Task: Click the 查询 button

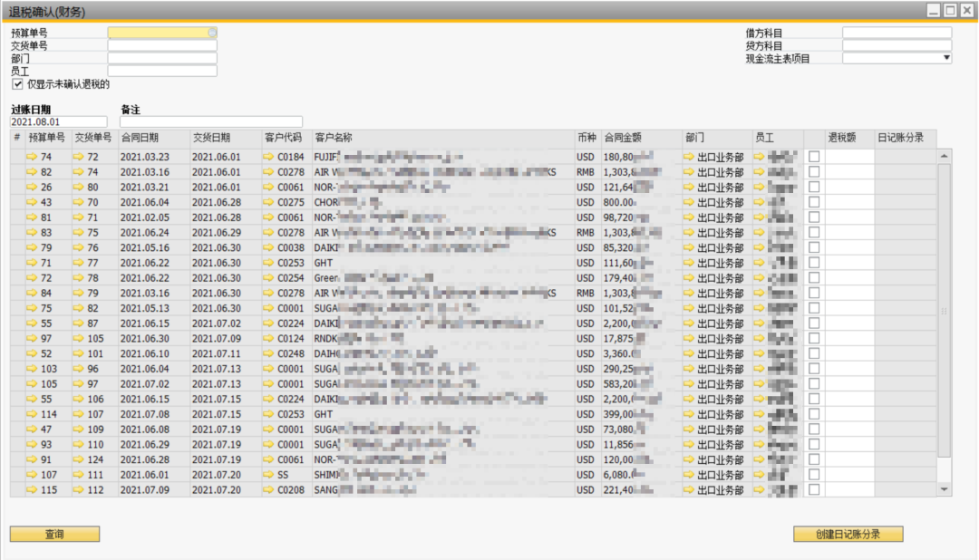Action: (x=55, y=534)
